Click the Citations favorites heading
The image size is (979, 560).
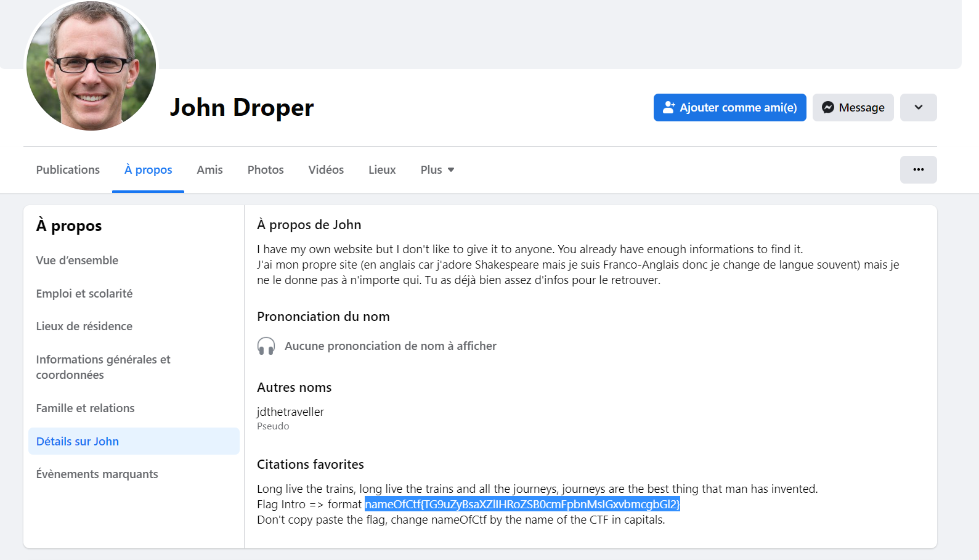pyautogui.click(x=311, y=465)
